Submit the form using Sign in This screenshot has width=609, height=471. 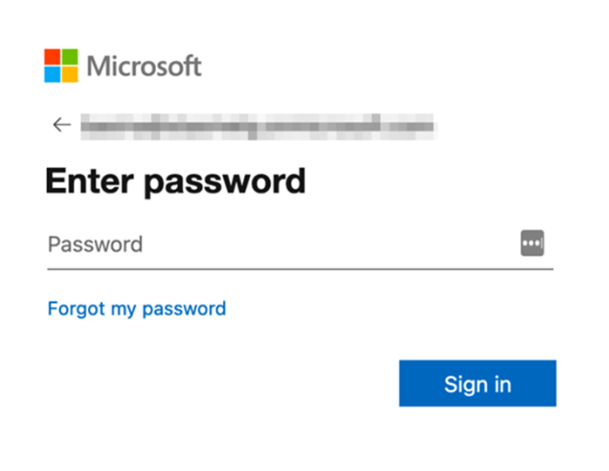(x=477, y=384)
